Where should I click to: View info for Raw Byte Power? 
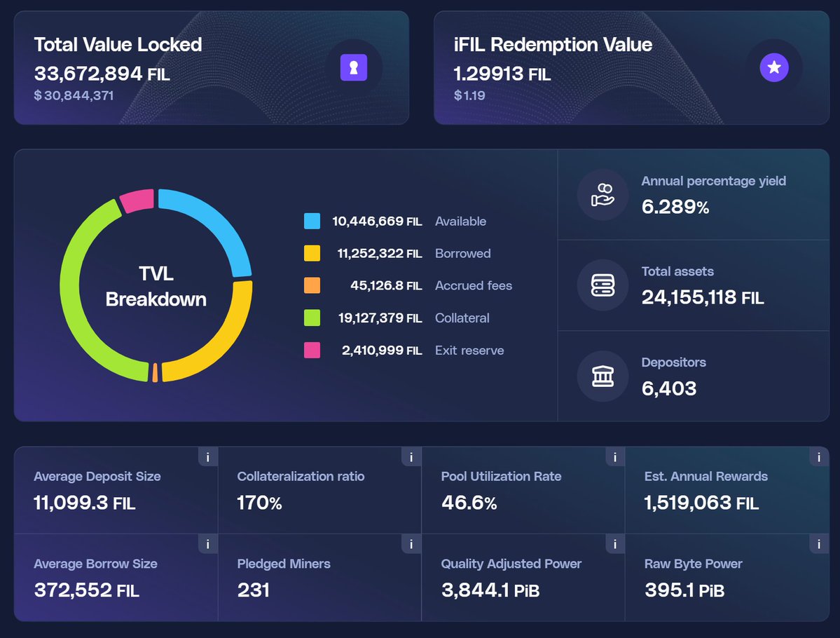click(x=818, y=544)
